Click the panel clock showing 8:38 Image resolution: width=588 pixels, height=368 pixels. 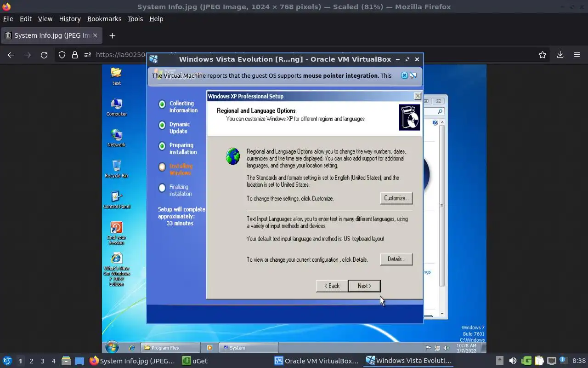coord(579,361)
